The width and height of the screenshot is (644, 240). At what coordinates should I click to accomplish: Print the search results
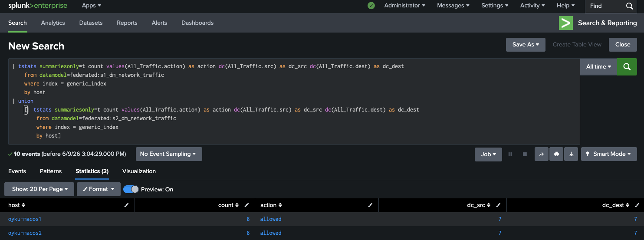tap(557, 154)
